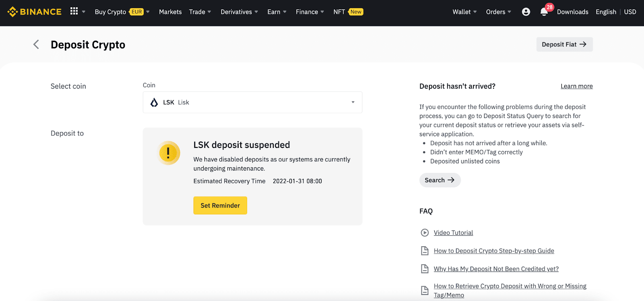Open Why Has My Deposit Not Been Credited yet
644x301 pixels.
pos(496,269)
